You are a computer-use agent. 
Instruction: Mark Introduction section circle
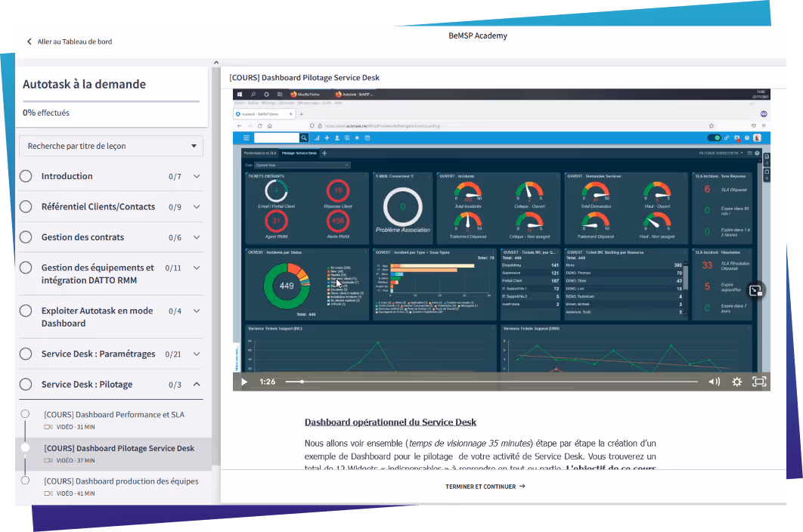pyautogui.click(x=26, y=176)
